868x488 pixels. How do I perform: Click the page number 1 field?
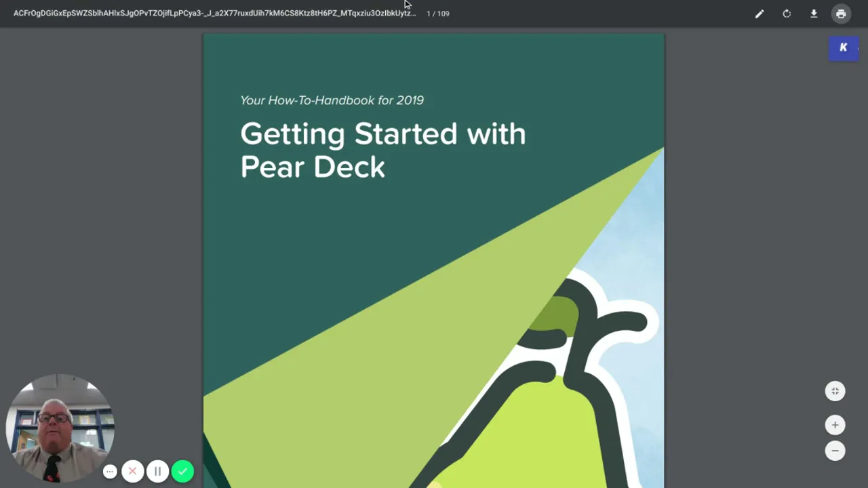pyautogui.click(x=429, y=14)
